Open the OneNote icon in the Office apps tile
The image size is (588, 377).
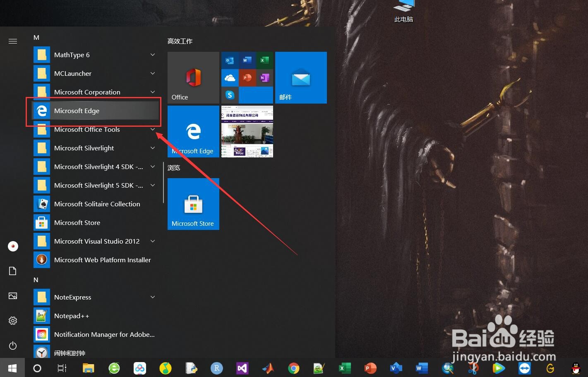coord(264,77)
